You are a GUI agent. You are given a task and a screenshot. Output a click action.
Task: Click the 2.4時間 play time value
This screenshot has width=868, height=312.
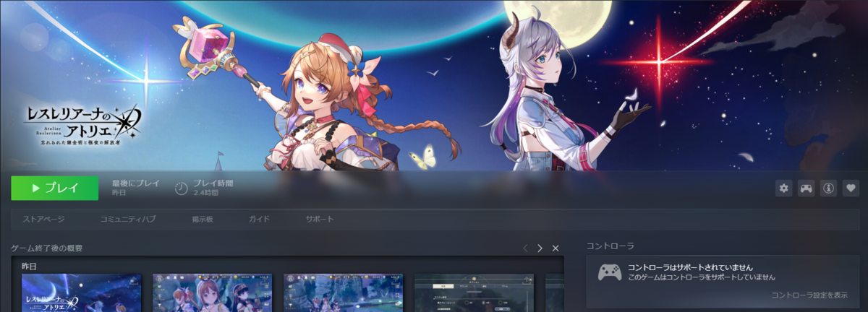pyautogui.click(x=206, y=194)
